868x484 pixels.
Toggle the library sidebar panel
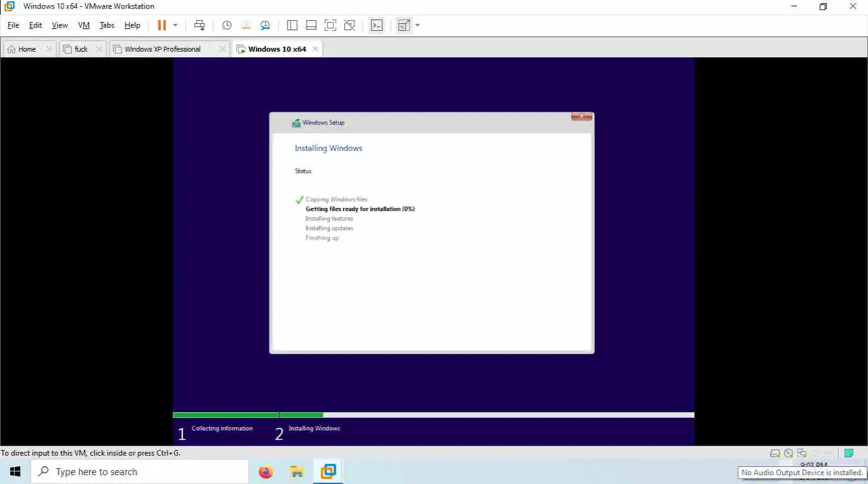click(292, 25)
